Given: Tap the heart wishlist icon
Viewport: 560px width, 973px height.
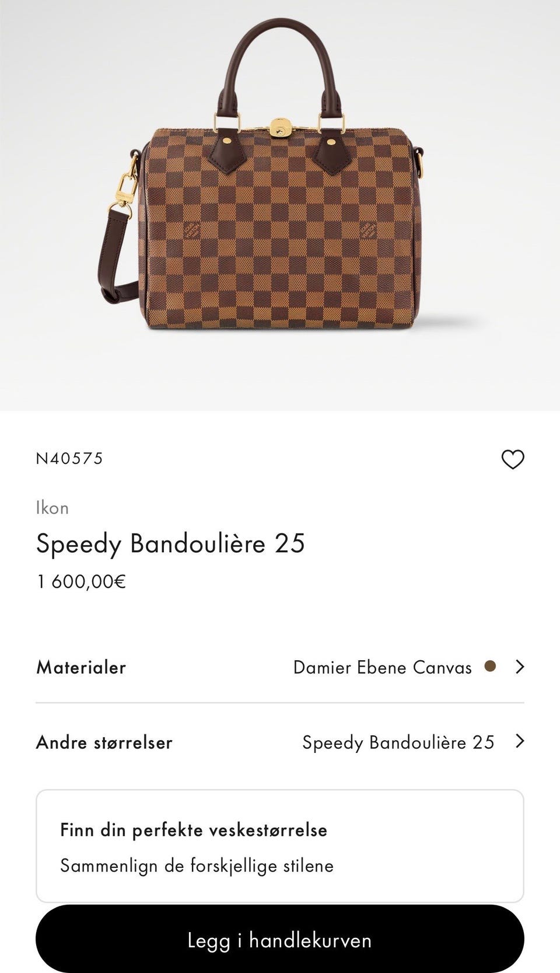Looking at the screenshot, I should click(x=513, y=460).
